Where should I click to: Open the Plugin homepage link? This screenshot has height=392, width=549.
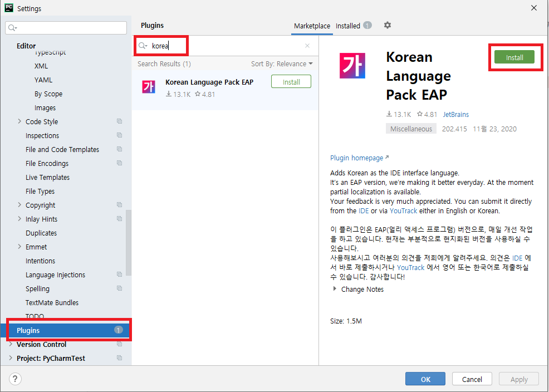coord(360,158)
